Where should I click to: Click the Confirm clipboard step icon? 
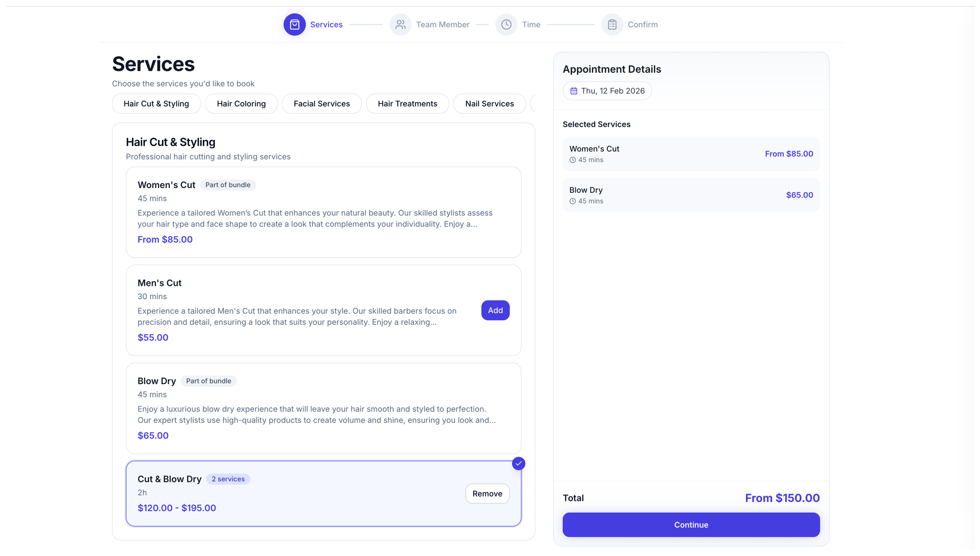tap(612, 24)
